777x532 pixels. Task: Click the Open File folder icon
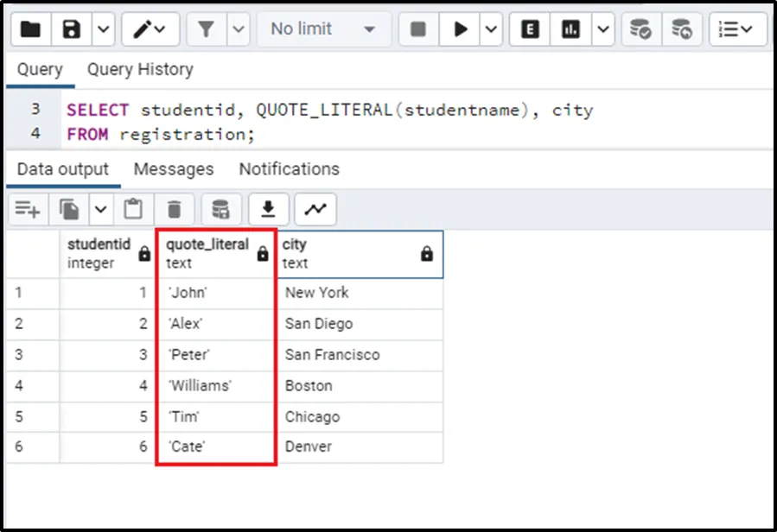(x=31, y=29)
